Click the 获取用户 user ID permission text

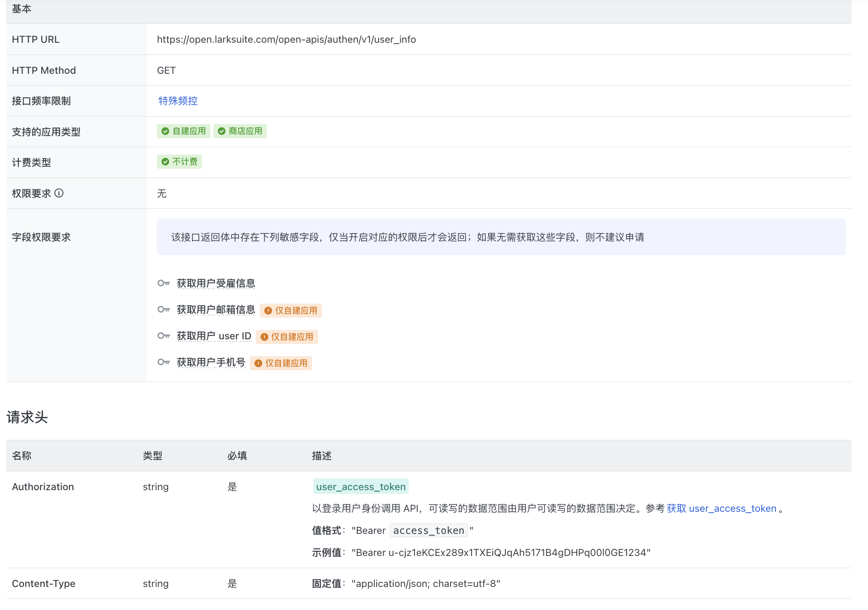coord(214,336)
